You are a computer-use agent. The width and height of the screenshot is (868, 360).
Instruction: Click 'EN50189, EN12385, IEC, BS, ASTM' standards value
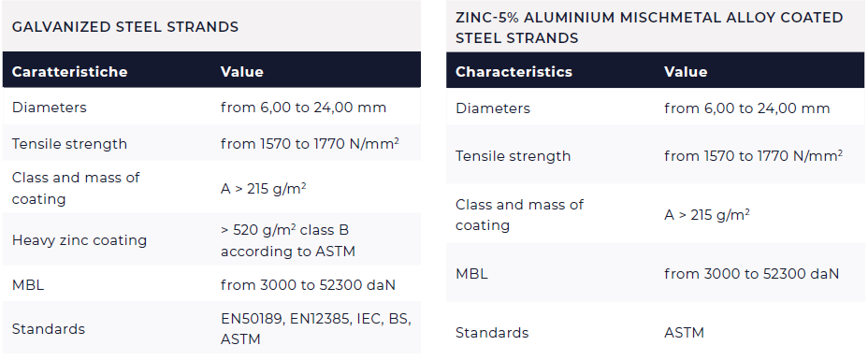click(x=315, y=329)
